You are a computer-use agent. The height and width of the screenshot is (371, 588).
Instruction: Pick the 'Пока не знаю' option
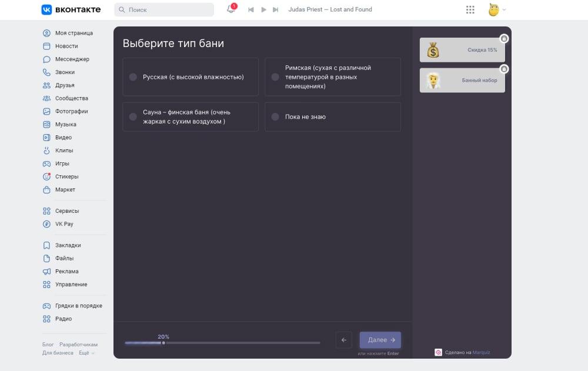[x=275, y=117]
